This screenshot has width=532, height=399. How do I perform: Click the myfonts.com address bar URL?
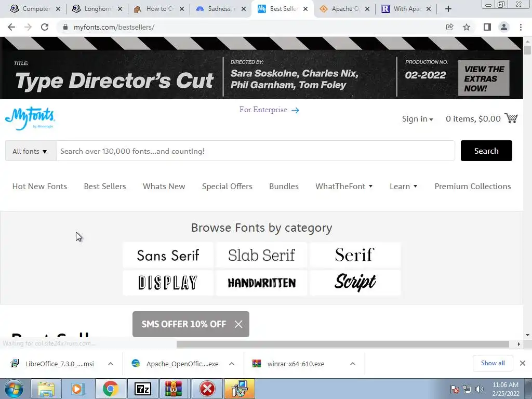point(114,27)
